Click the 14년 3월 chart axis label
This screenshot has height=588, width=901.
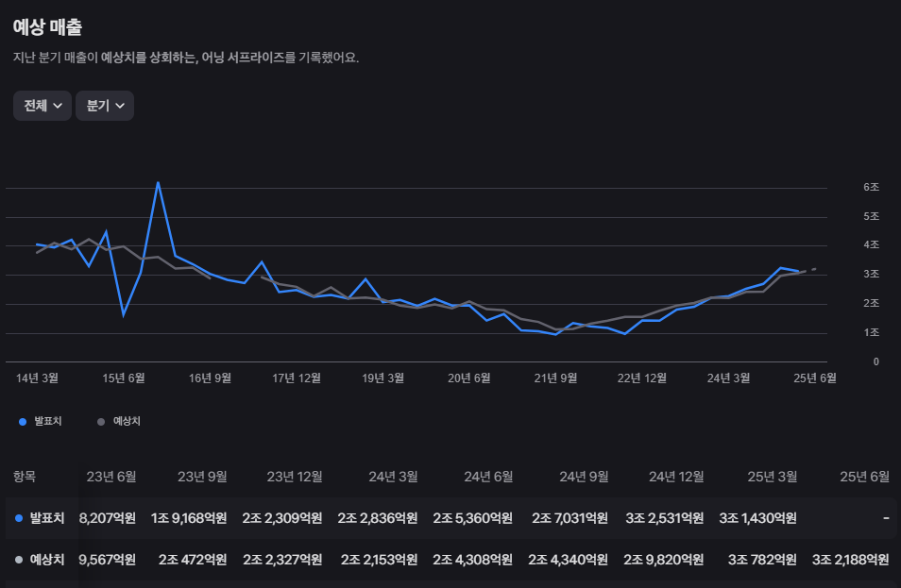37,378
